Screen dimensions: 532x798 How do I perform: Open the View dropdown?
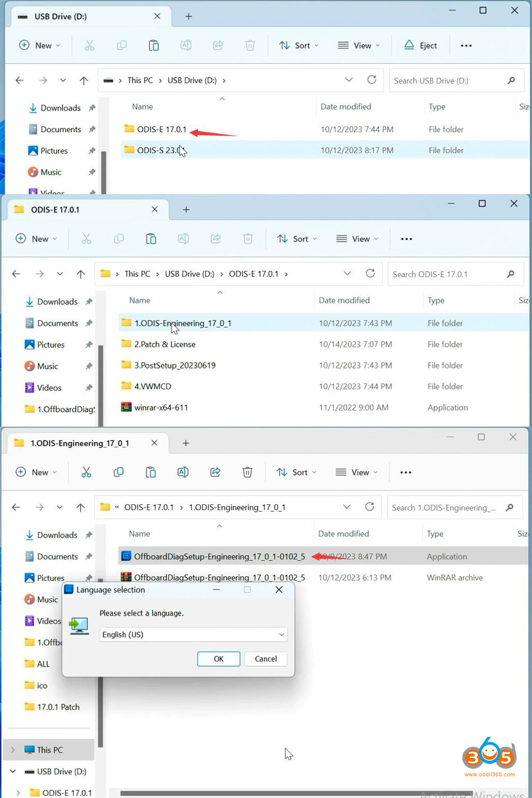(x=359, y=45)
